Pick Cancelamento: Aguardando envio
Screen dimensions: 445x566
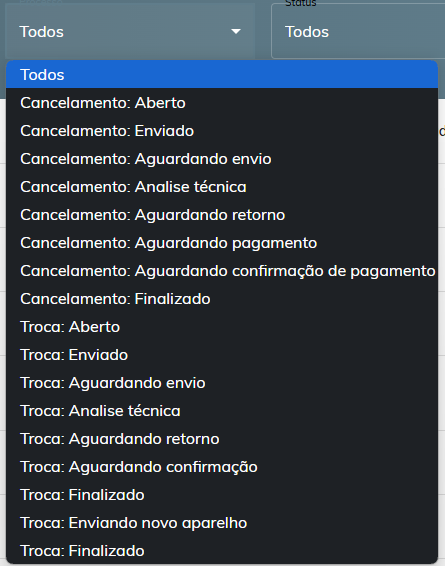tap(222, 159)
